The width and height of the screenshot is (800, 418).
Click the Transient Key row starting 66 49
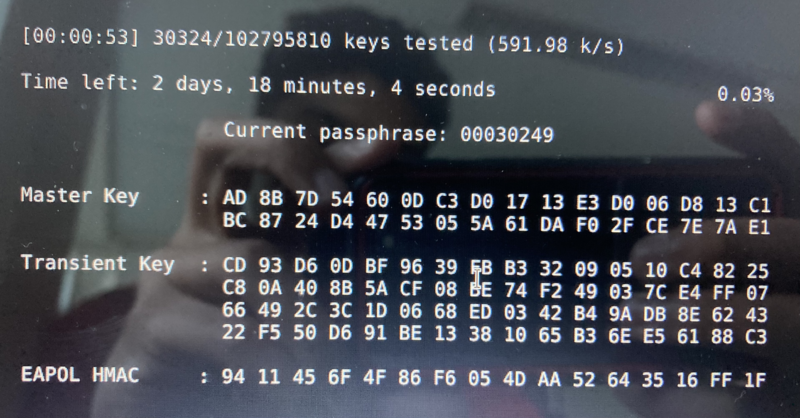[497, 313]
